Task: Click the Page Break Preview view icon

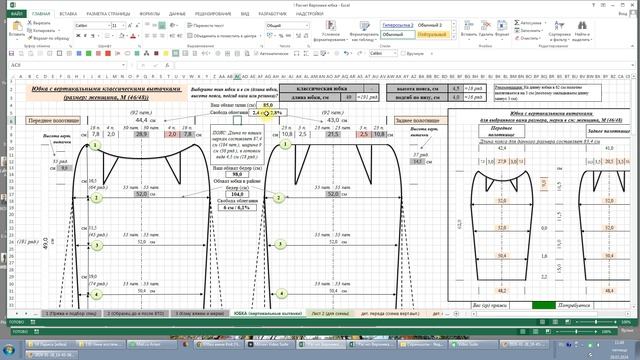Action: [x=568, y=322]
